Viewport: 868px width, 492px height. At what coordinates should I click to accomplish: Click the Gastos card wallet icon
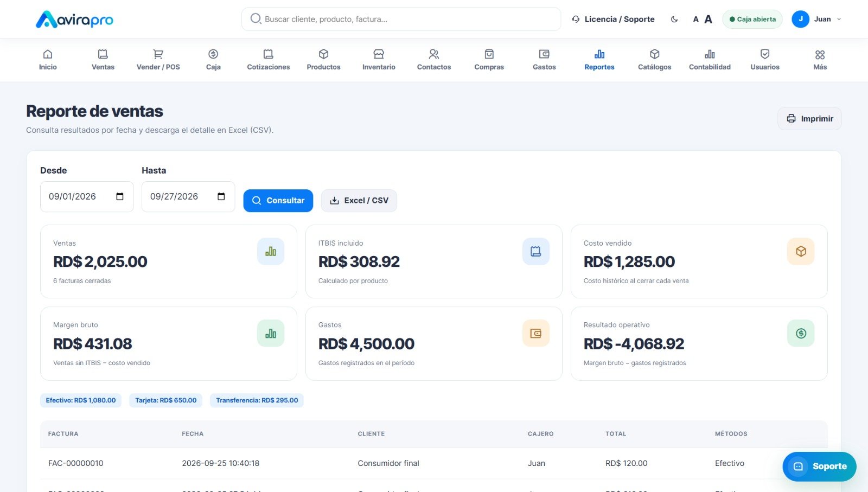536,334
